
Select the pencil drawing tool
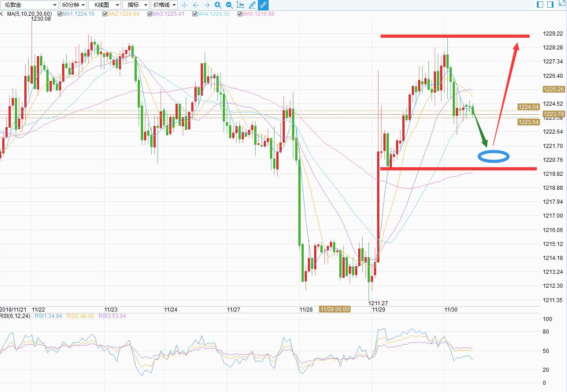(252, 5)
